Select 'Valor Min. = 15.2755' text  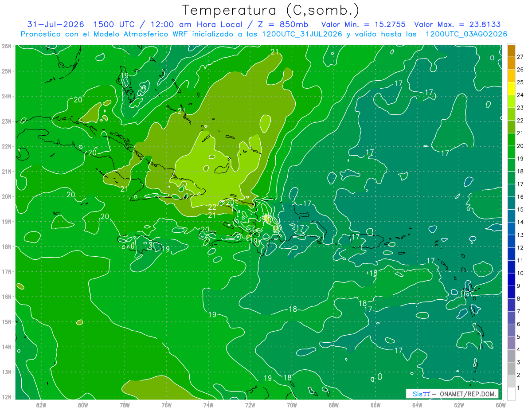364,24
